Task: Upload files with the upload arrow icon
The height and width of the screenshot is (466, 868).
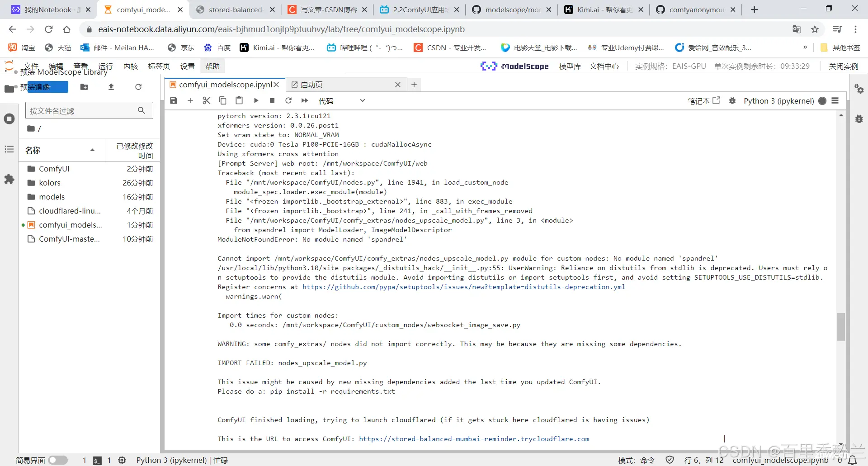Action: tap(111, 87)
